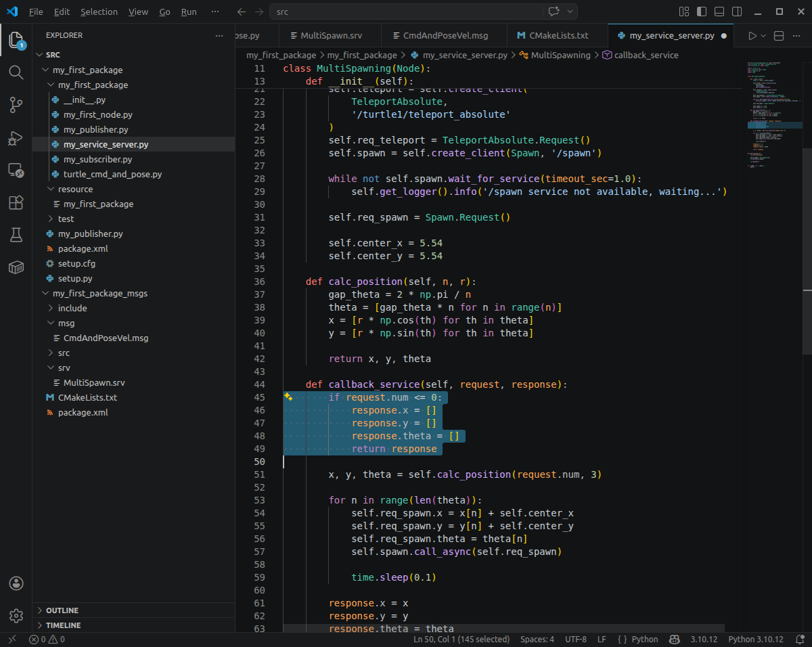Open errors and warnings indicator in status bar
This screenshot has height=647, width=812.
pos(47,640)
